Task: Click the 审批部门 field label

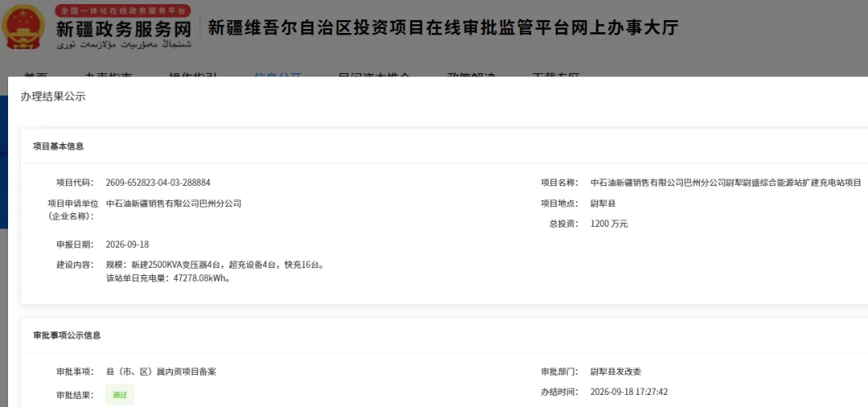Action: click(559, 372)
